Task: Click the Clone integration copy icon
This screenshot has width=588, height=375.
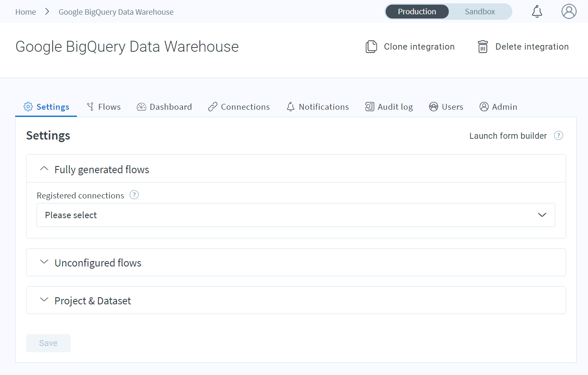Action: click(371, 47)
